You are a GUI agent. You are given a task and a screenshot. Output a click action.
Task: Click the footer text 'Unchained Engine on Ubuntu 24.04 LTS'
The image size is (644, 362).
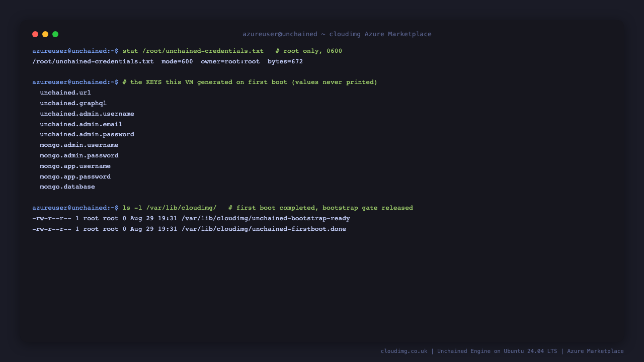497,351
